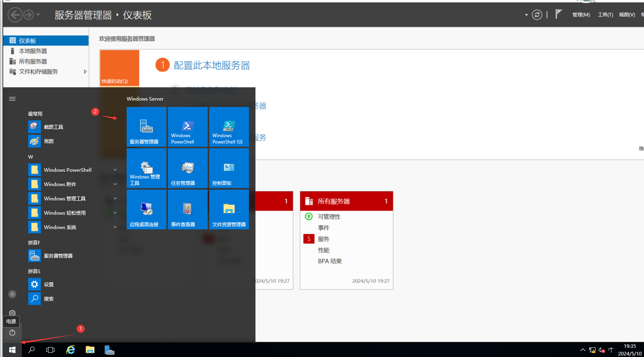Open settings gear in Start sidebar
644x357 pixels.
click(x=12, y=313)
